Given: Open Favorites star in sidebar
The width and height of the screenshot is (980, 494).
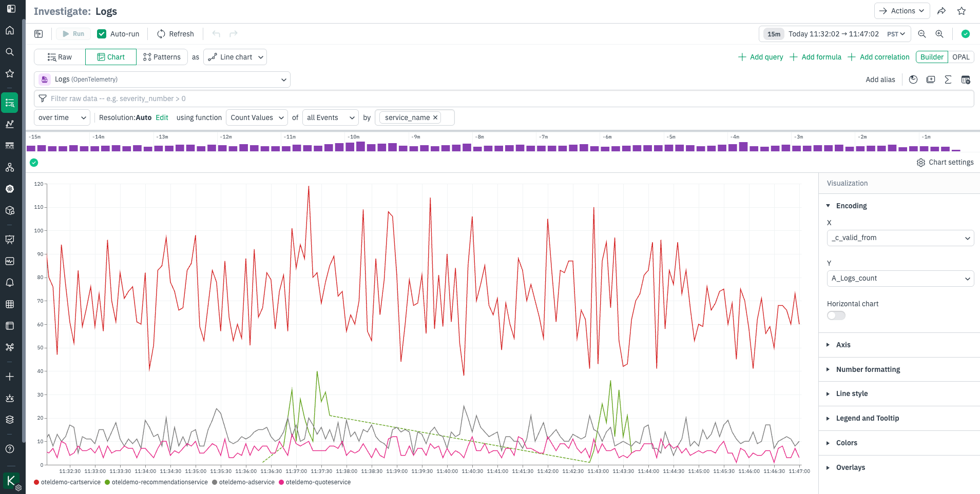Looking at the screenshot, I should [x=10, y=73].
